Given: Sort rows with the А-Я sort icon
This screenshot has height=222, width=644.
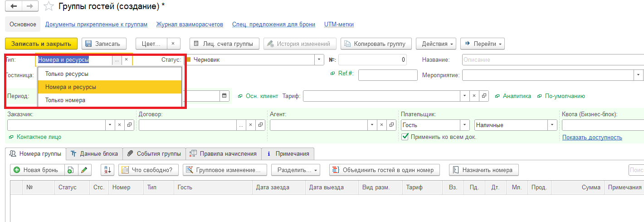Looking at the screenshot, I should click(x=107, y=170).
